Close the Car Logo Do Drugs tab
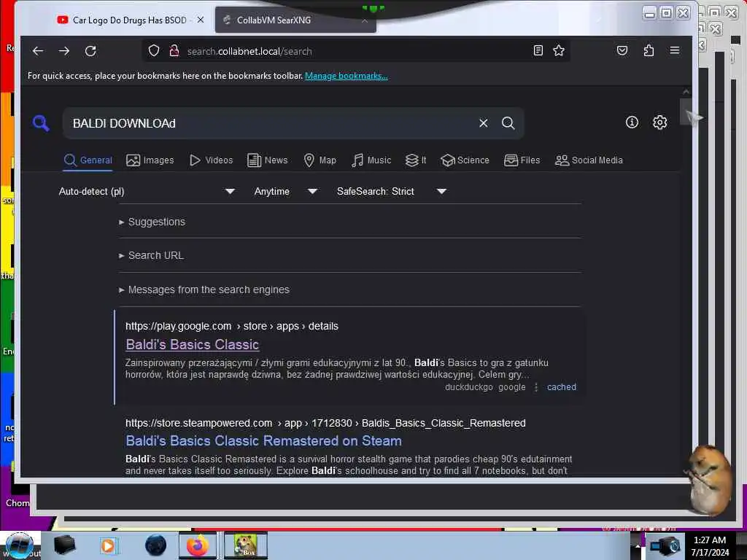 tap(201, 20)
